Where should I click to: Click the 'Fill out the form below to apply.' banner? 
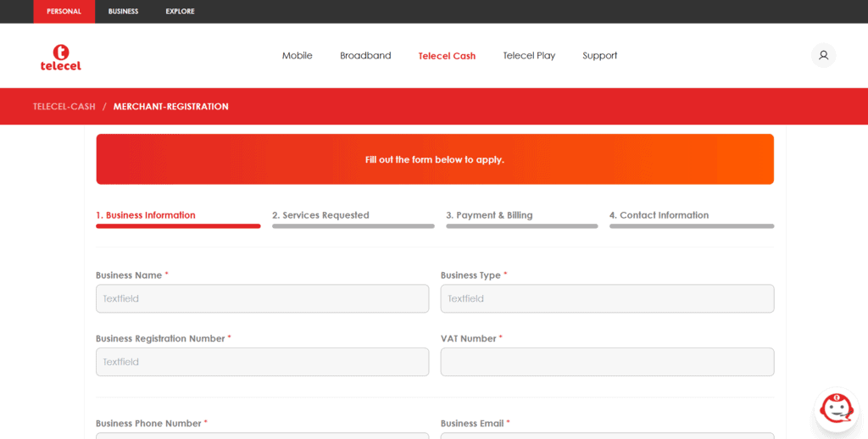coord(435,158)
